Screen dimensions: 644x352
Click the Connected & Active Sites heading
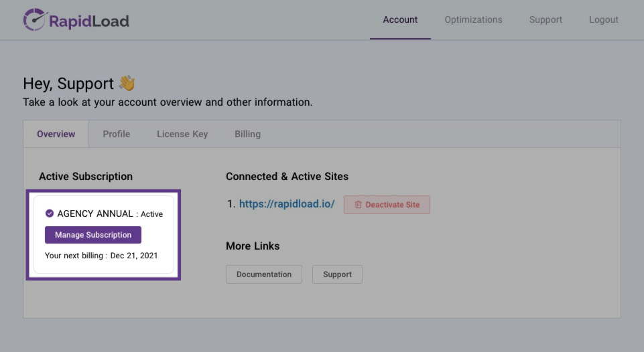pyautogui.click(x=287, y=177)
